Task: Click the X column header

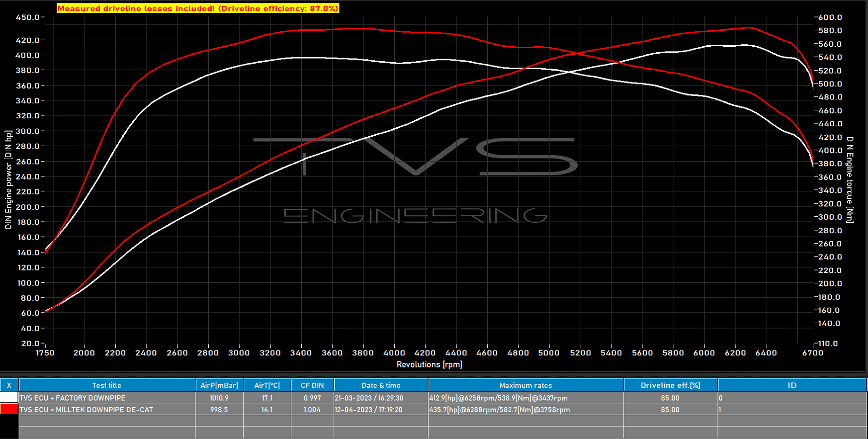Action: [x=9, y=385]
